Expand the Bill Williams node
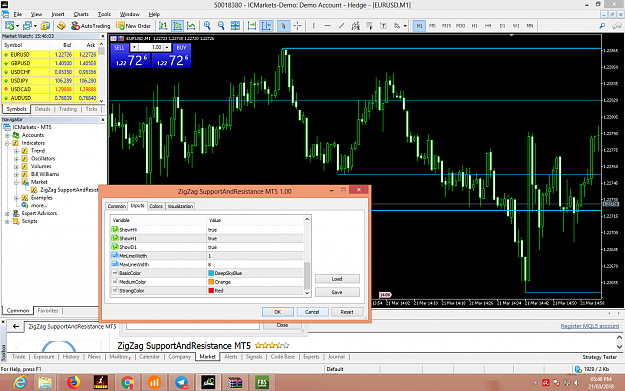 tap(16, 175)
